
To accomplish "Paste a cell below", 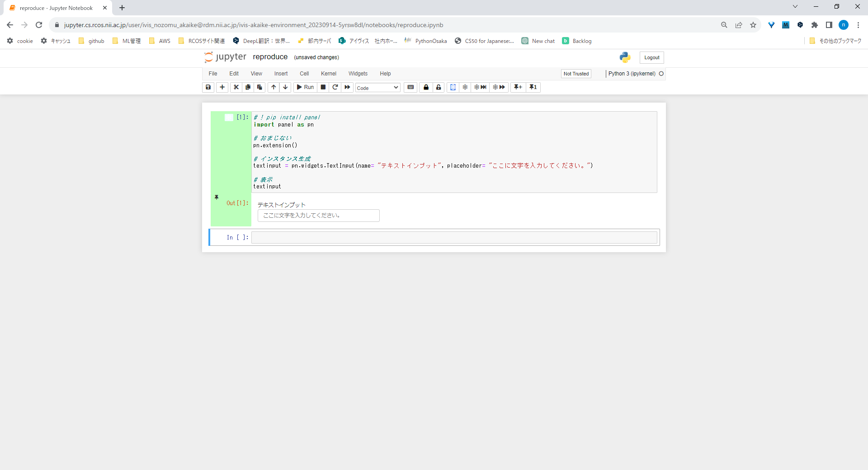I will [x=259, y=87].
